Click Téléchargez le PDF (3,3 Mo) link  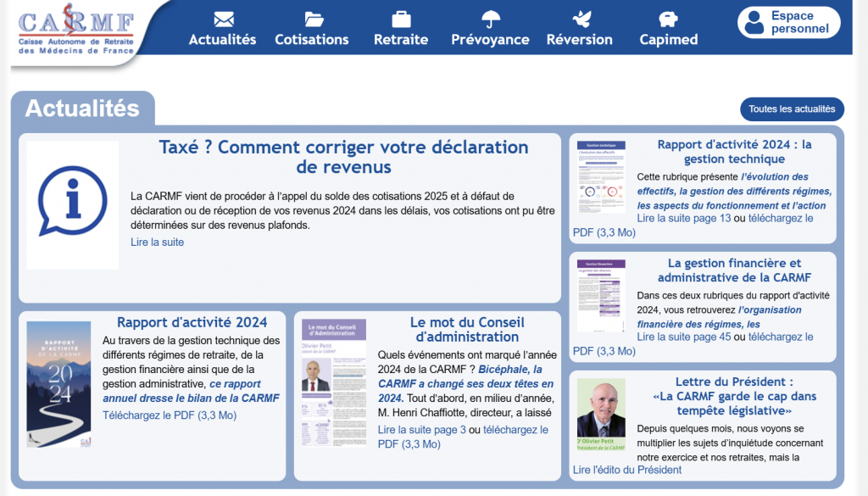(170, 415)
